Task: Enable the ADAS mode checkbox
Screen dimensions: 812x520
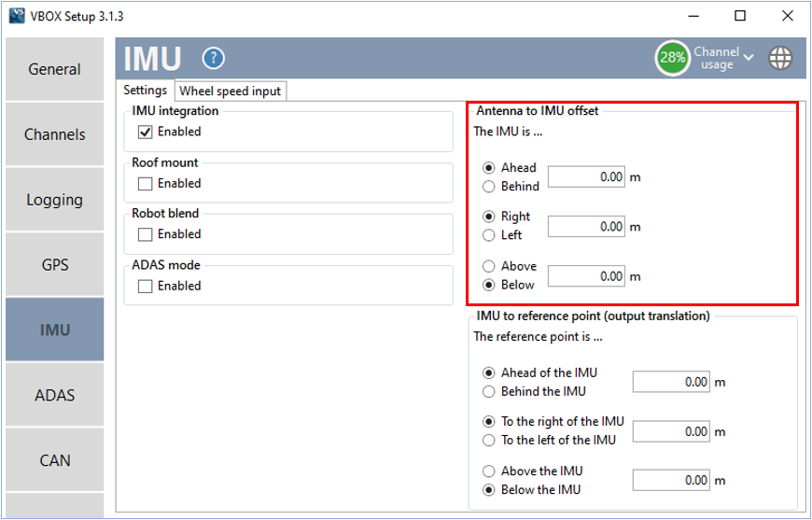Action: [145, 287]
